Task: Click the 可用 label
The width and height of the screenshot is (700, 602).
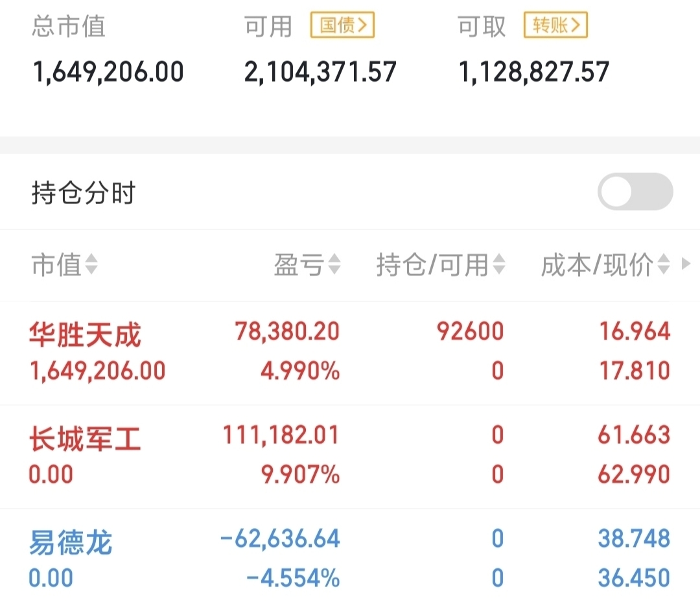Action: click(268, 27)
